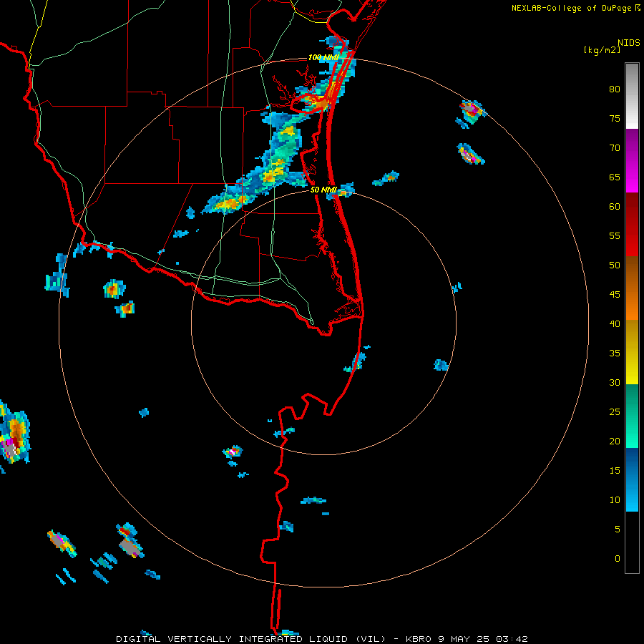The image size is (644, 644).
Task: Pick the green band of the color scale
Action: [632, 416]
